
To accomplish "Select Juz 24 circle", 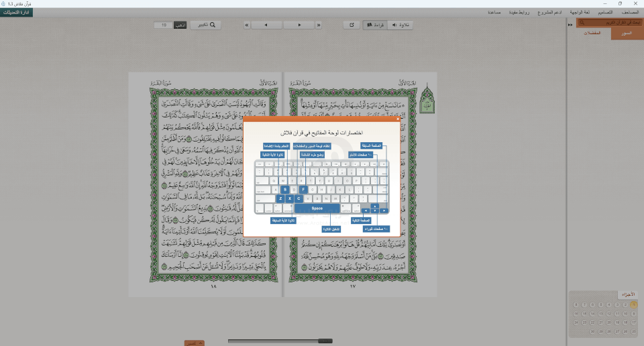I will coord(576,323).
